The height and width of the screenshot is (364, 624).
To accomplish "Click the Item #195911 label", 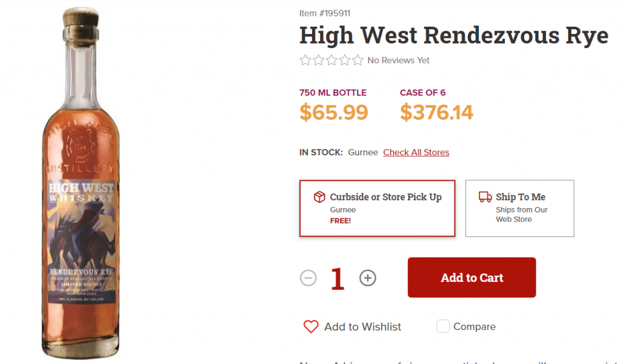I will click(x=325, y=13).
